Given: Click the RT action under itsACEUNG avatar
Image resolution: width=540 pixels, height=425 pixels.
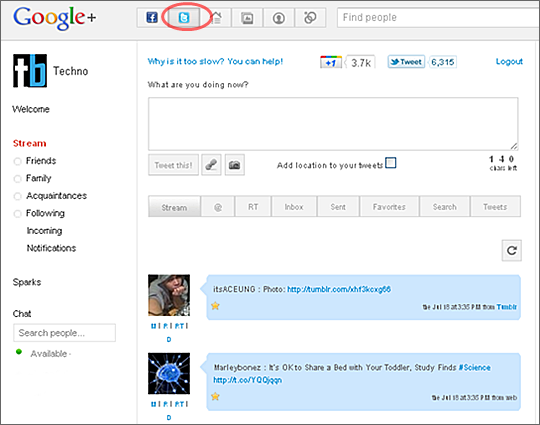Looking at the screenshot, I should coord(179,326).
